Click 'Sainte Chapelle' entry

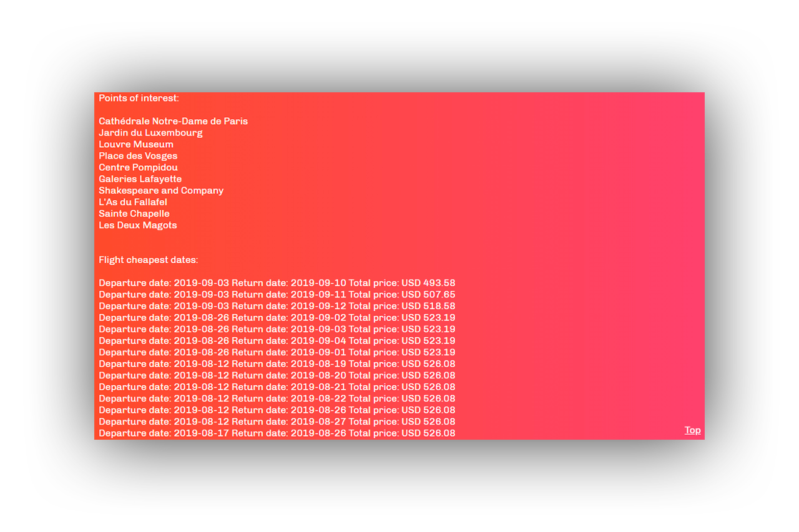(x=134, y=213)
